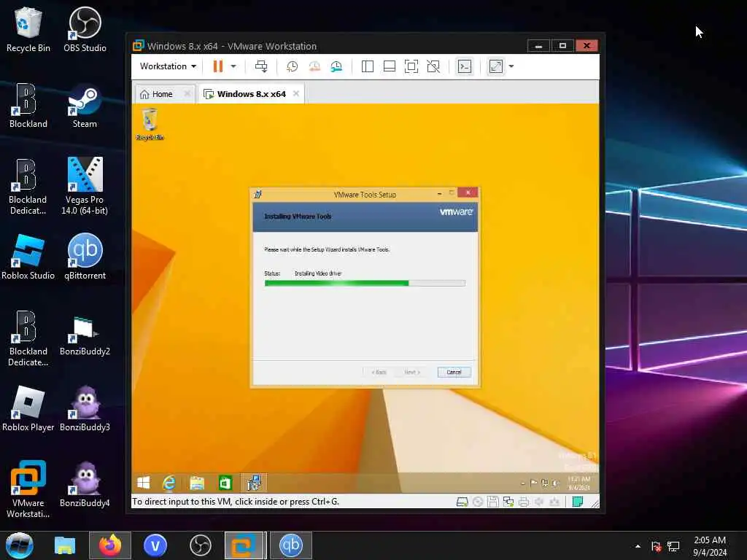This screenshot has width=747, height=560.
Task: Select the VMware Tools installer taskbar item
Action: tap(254, 483)
